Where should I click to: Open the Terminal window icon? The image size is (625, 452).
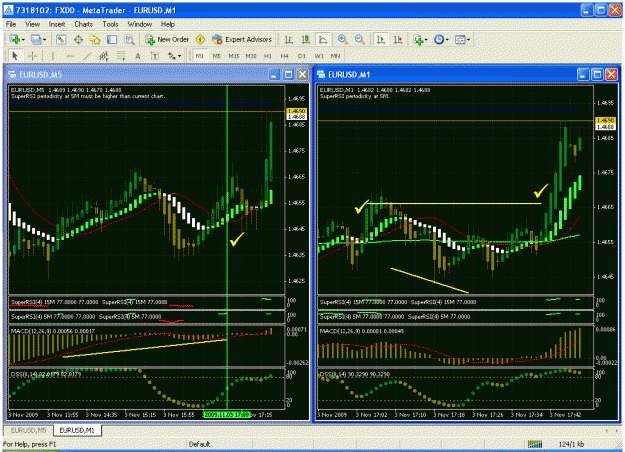point(112,39)
